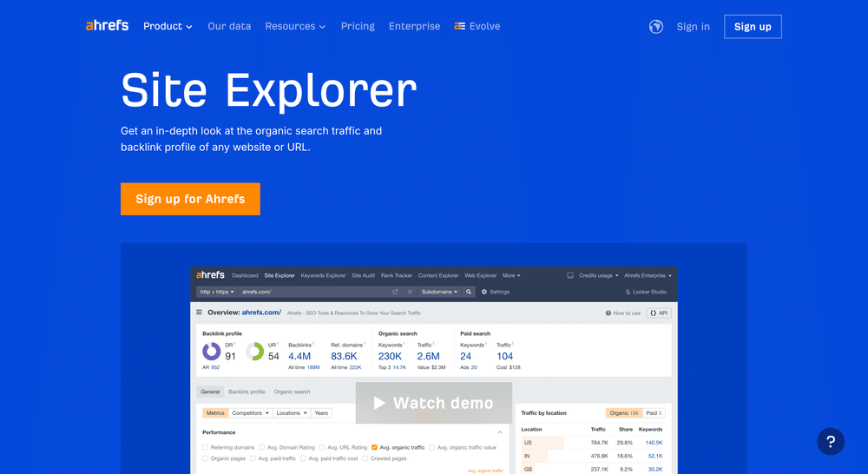Open the Ahrefs Enterprise account dropdown
868x474 pixels.
coord(648,275)
